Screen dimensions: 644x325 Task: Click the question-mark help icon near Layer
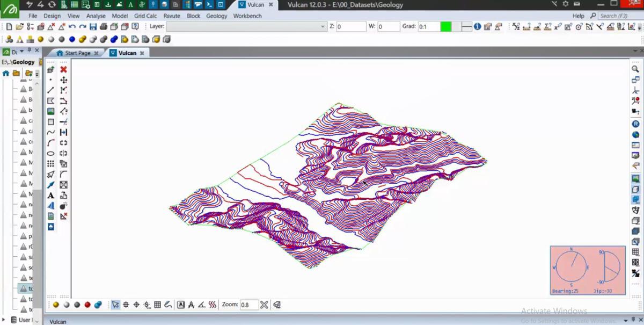(135, 26)
